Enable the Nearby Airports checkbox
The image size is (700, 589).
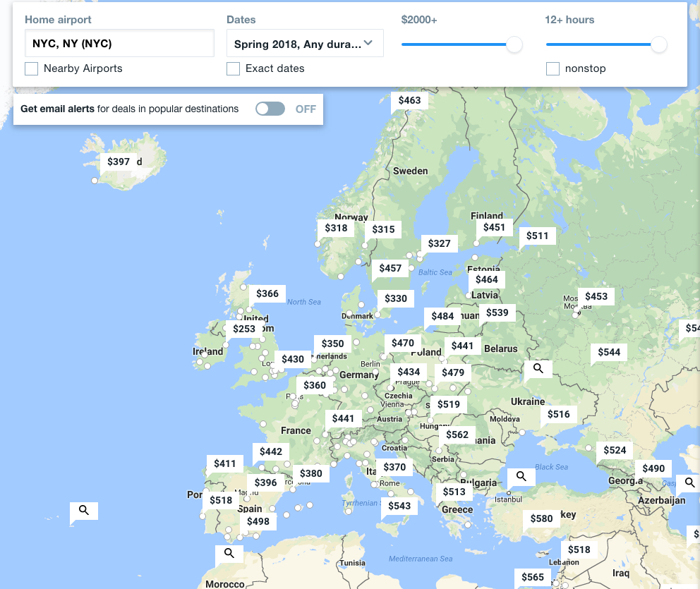coord(32,68)
